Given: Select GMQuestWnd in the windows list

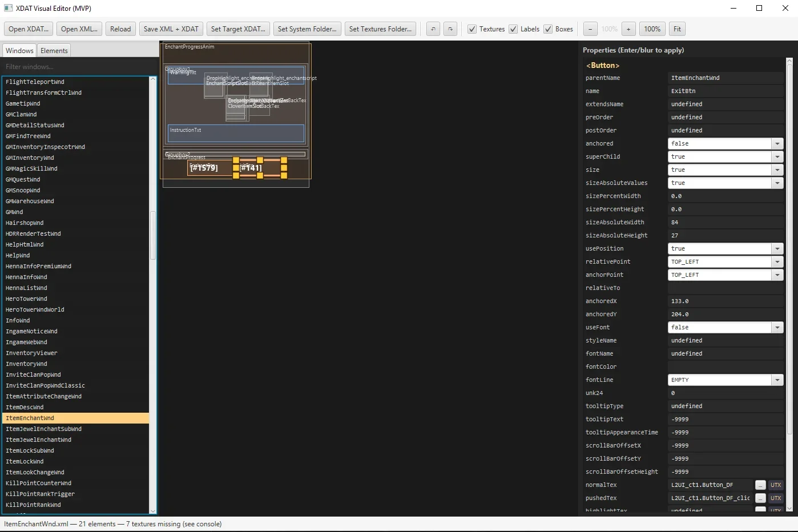Looking at the screenshot, I should [76, 180].
